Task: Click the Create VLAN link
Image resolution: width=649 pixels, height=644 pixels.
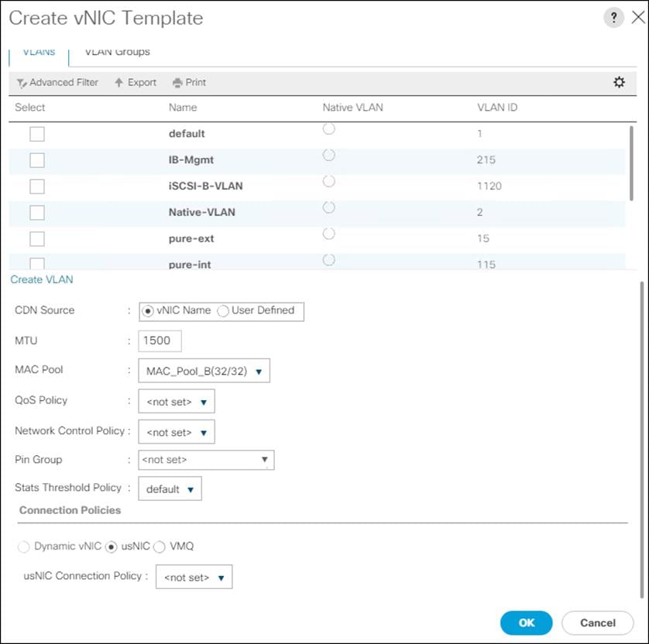Action: point(42,279)
